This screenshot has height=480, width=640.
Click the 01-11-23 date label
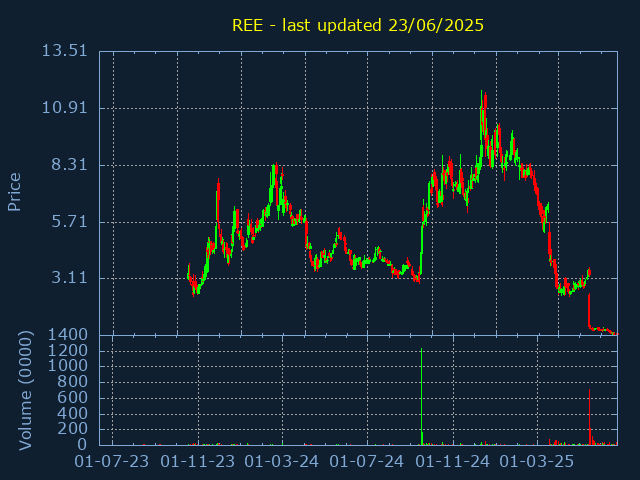point(198,462)
